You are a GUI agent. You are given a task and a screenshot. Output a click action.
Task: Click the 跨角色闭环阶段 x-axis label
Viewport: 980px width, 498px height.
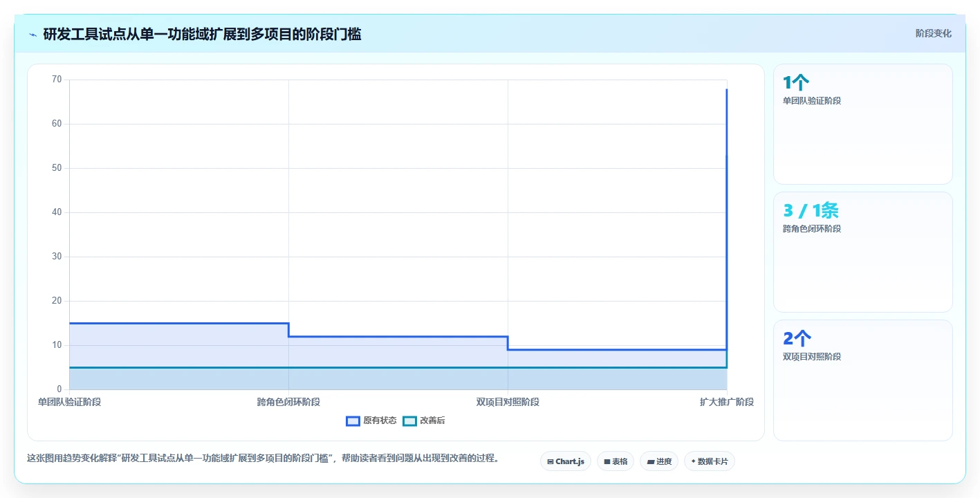click(x=288, y=402)
